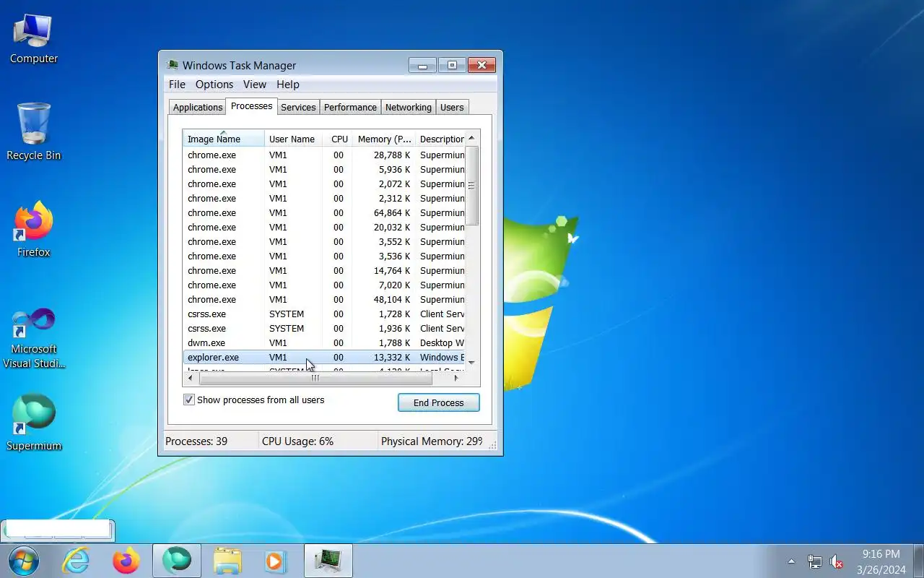Select the chrome.exe row using 14,764 K
The height and width of the screenshot is (578, 924).
324,270
